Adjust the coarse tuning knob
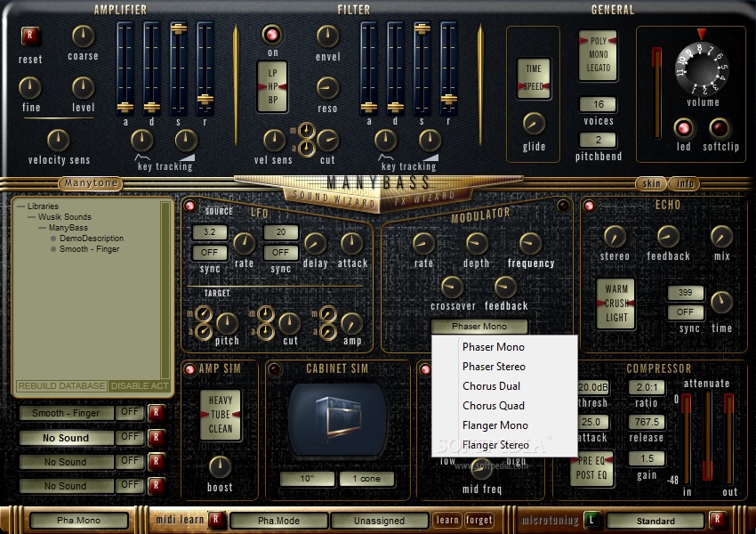Image resolution: width=756 pixels, height=534 pixels. click(83, 36)
